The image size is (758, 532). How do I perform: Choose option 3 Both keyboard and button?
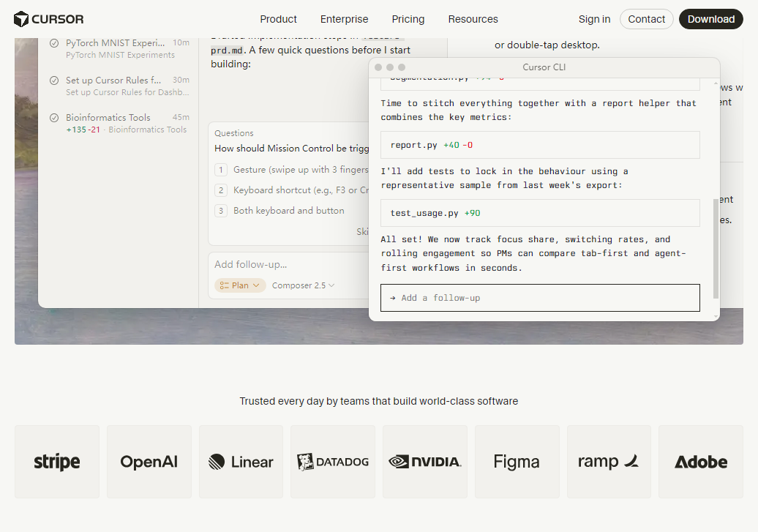(279, 211)
